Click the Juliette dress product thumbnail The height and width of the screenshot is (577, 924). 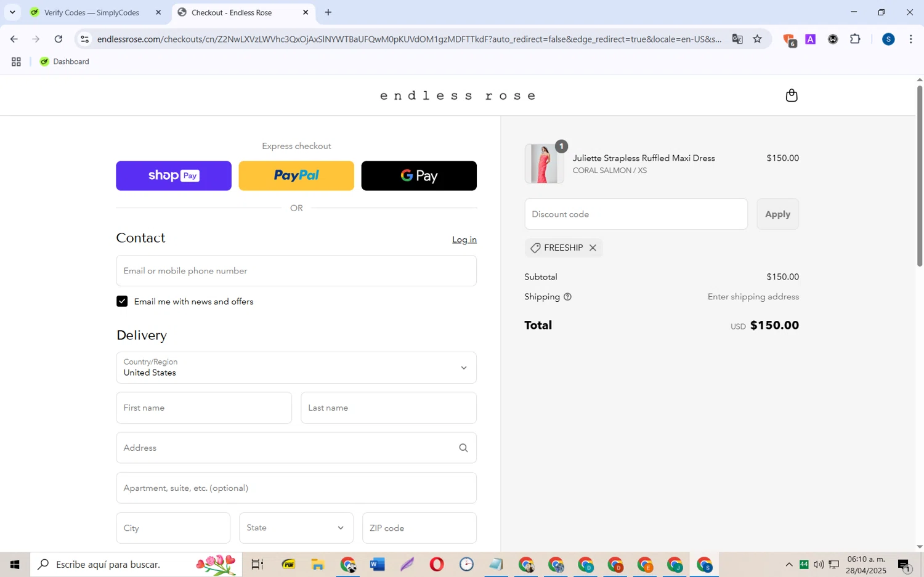(544, 164)
